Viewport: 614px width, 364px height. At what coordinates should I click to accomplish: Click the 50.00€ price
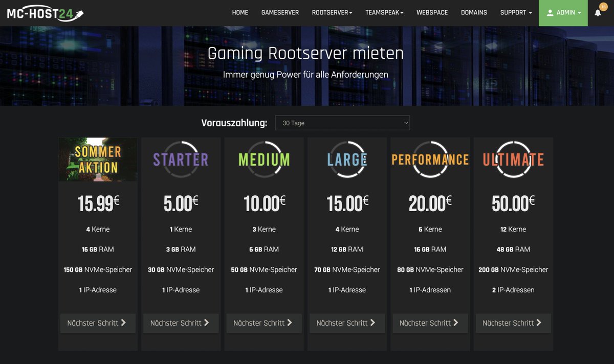(513, 203)
